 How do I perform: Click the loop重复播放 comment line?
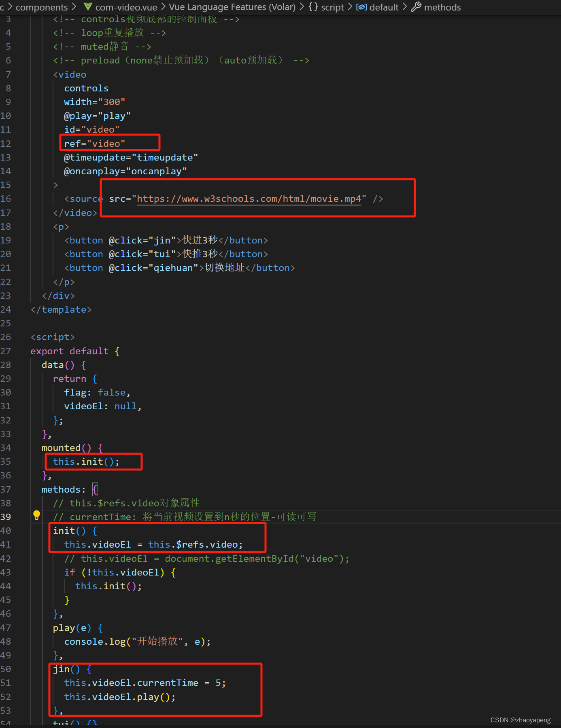110,33
